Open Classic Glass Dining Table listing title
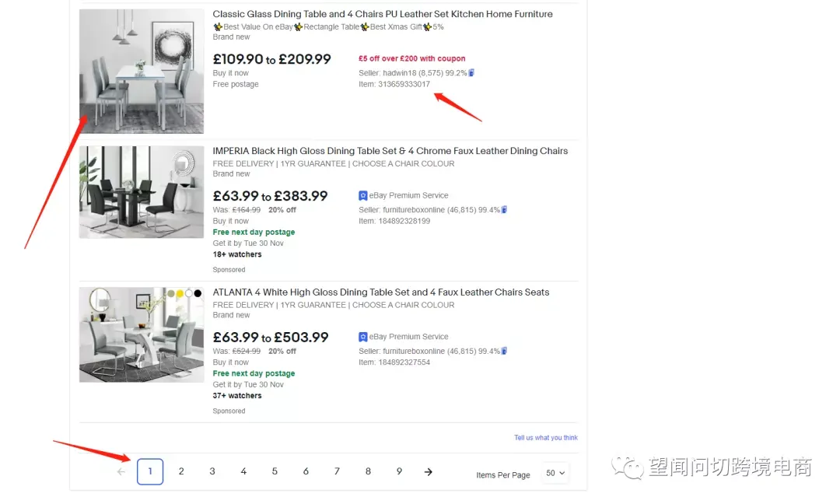840x504 pixels. click(x=383, y=14)
